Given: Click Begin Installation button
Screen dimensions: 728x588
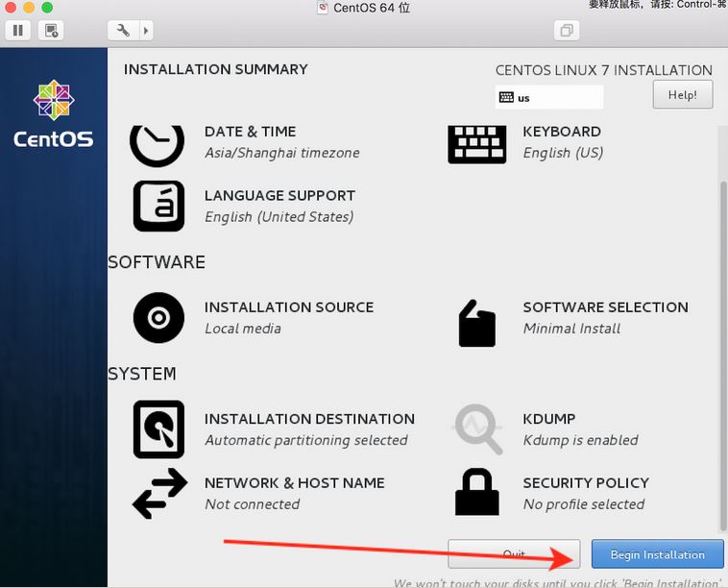Looking at the screenshot, I should 658,554.
